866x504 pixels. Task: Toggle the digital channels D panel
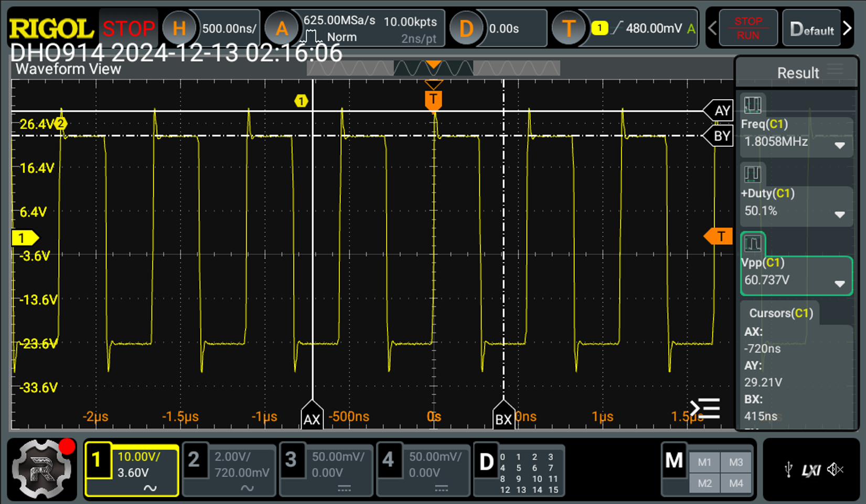coord(519,469)
